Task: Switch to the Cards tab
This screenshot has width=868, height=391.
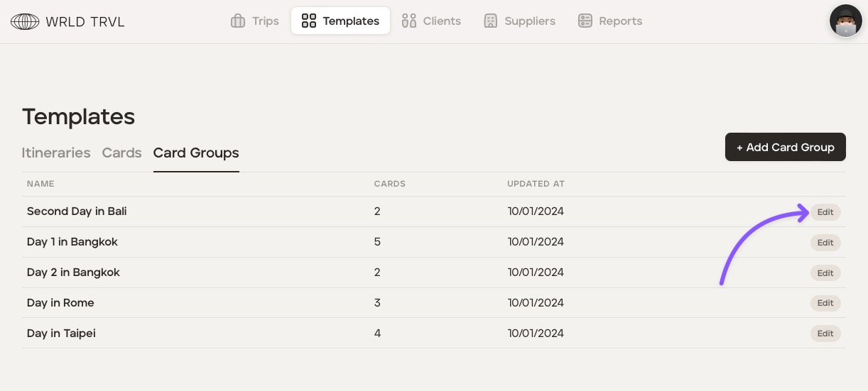Action: [x=121, y=153]
